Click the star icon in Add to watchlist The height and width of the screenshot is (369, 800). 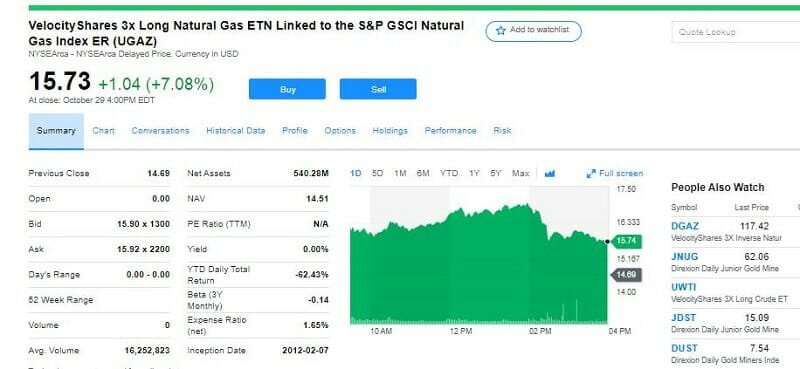click(x=500, y=31)
